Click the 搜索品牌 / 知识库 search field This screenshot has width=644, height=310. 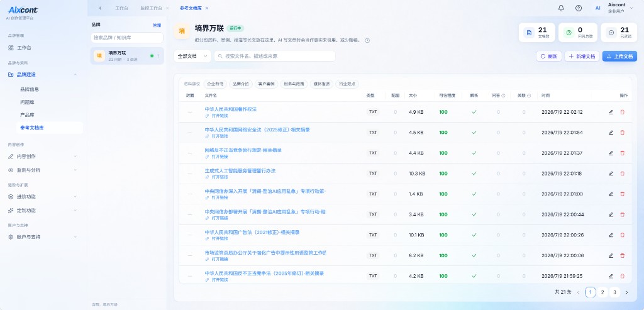coord(127,38)
